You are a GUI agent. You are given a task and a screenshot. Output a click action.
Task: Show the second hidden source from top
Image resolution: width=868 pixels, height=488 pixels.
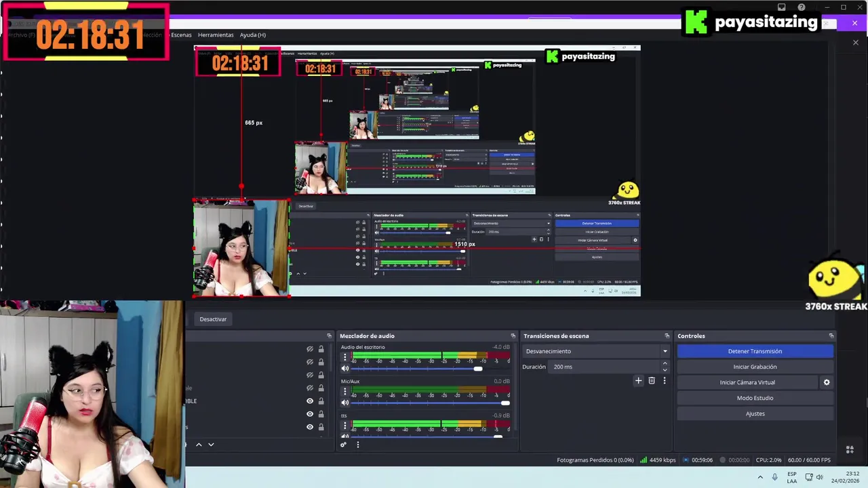(310, 362)
